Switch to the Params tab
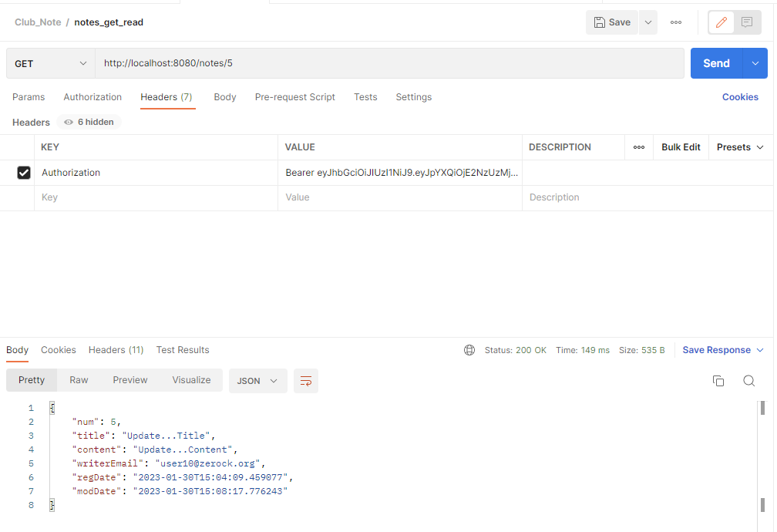Image resolution: width=777 pixels, height=532 pixels. pyautogui.click(x=29, y=97)
